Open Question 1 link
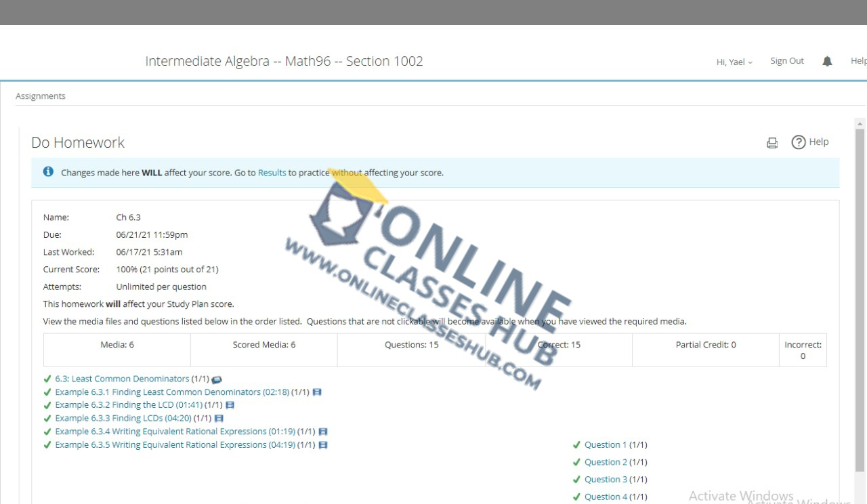The image size is (867, 504). 605,445
